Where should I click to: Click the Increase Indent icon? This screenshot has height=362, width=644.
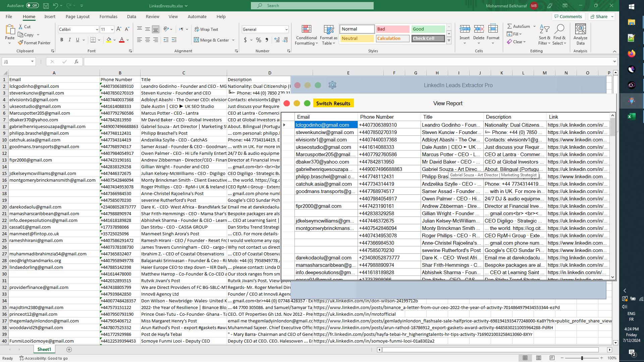(x=174, y=40)
